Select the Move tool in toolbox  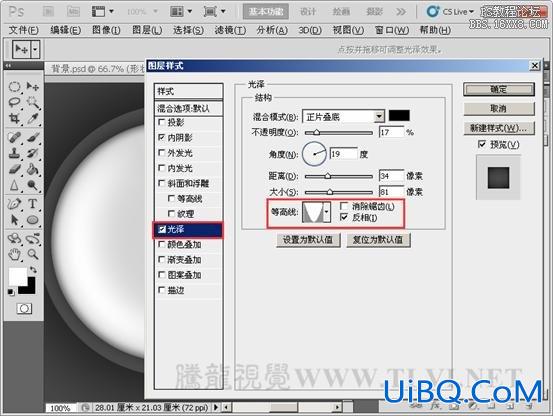coord(33,86)
